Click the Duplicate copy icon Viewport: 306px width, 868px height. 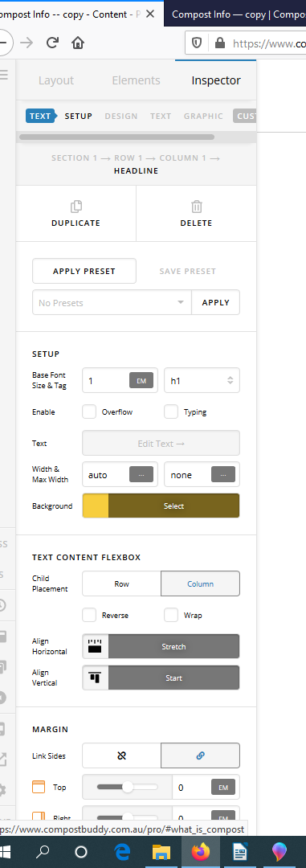click(x=75, y=207)
